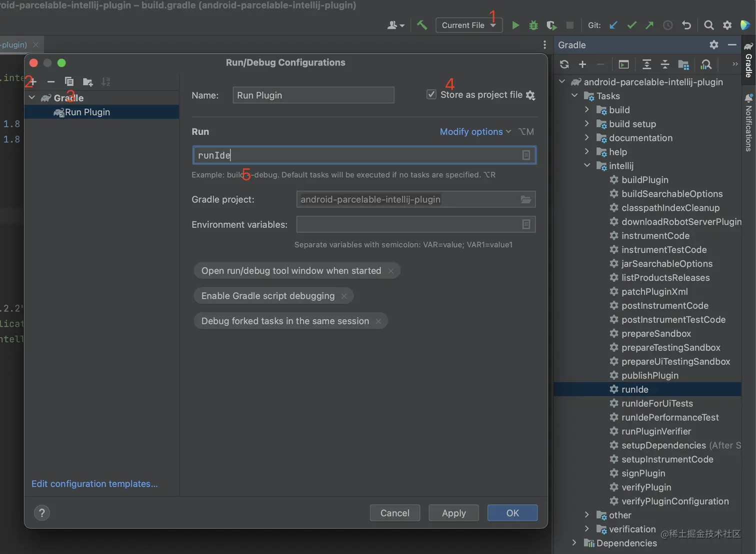Open the Gradle sidebar tab

[748, 59]
